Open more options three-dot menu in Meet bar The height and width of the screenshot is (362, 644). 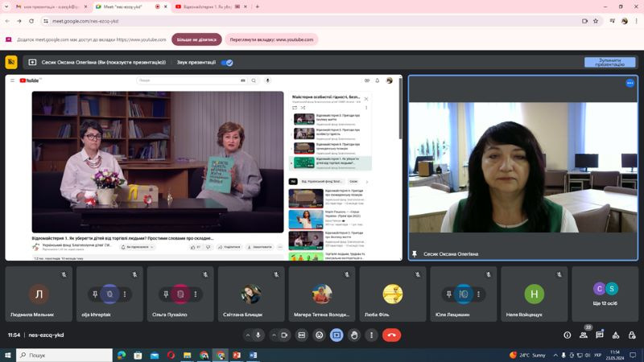pyautogui.click(x=371, y=335)
